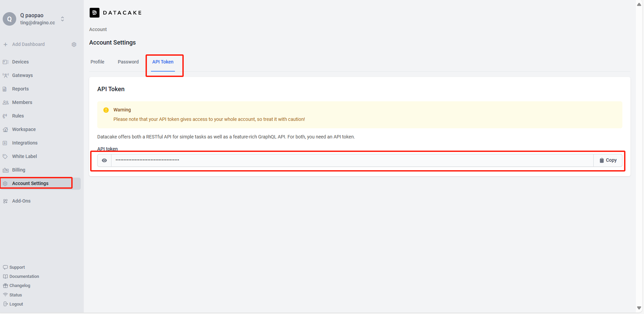The image size is (644, 314).
Task: Switch to the Profile tab
Action: coord(97,62)
